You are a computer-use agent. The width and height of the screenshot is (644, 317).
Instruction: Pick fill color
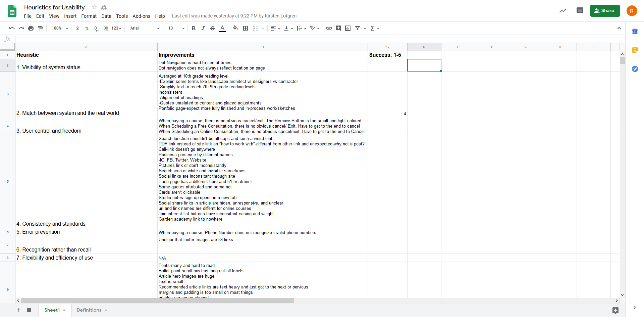coord(235,28)
